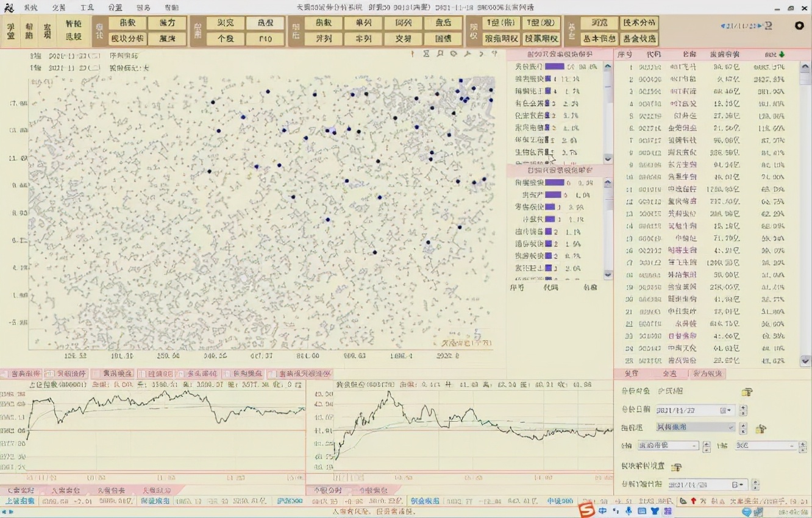The height and width of the screenshot is (518, 812).
Task: Click the F10 button in the toolbar
Action: pyautogui.click(x=264, y=38)
